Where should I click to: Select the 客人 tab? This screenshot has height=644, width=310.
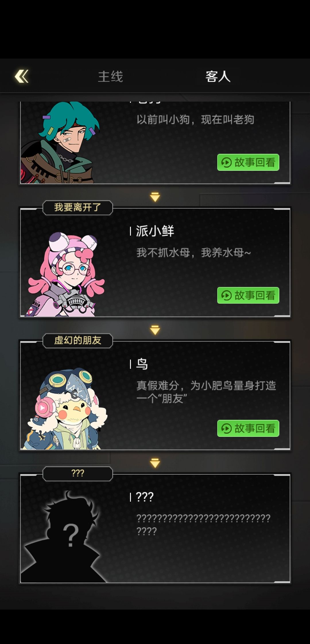coord(218,77)
